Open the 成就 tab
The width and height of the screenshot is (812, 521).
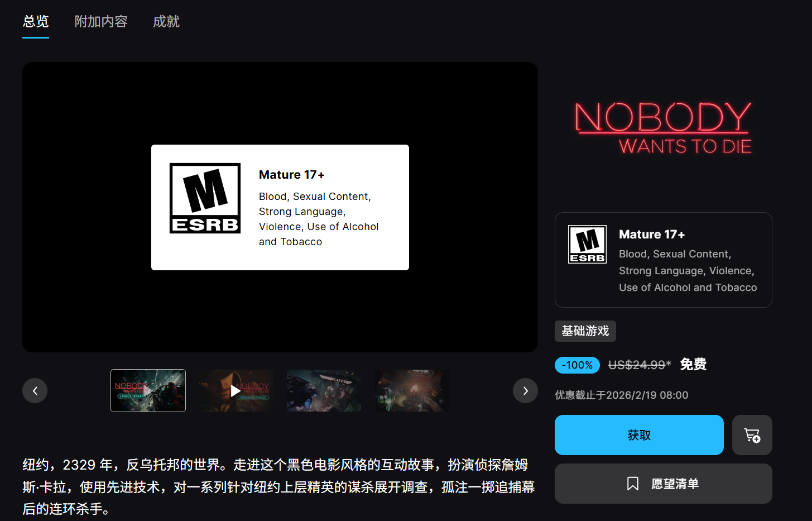pyautogui.click(x=166, y=21)
